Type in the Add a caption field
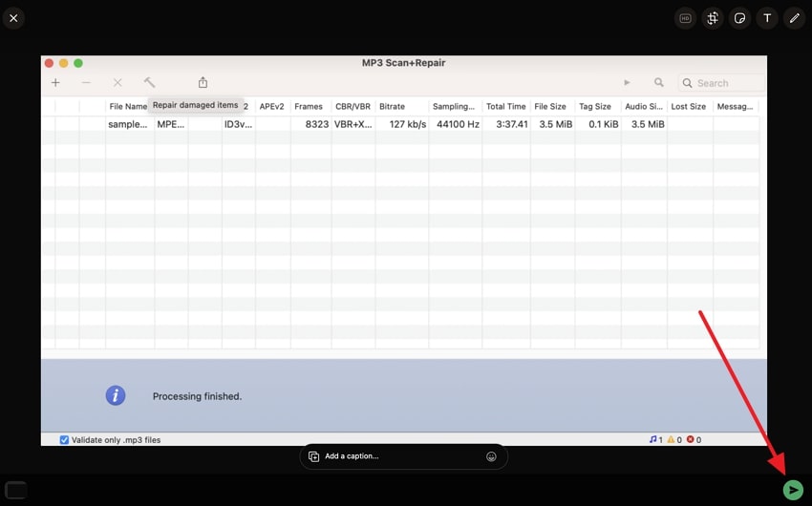812x506 pixels. 401,456
